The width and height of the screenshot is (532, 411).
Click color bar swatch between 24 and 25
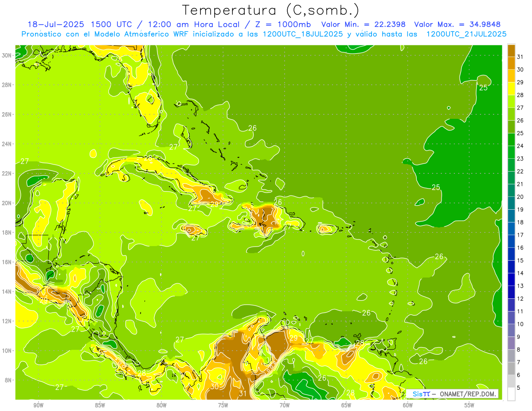point(511,140)
